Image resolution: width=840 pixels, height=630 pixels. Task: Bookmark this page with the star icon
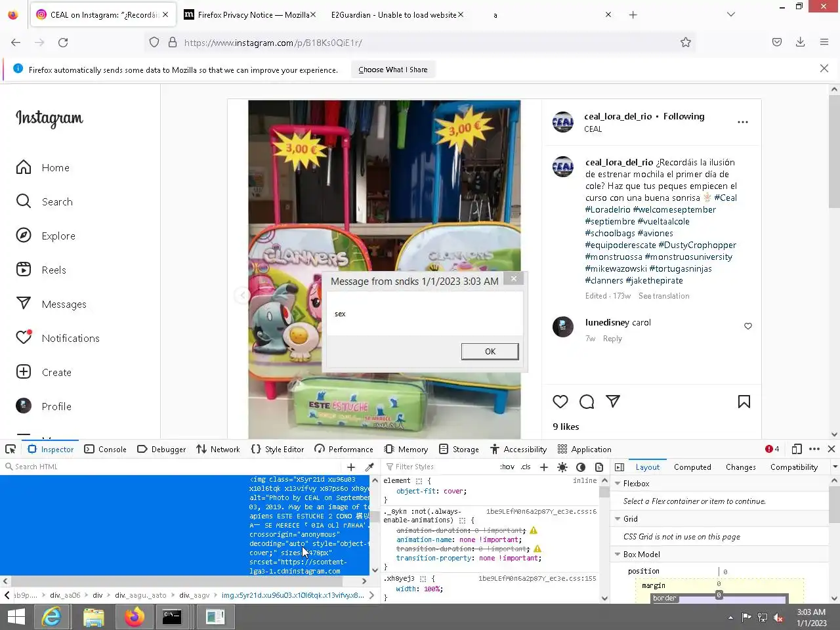[x=686, y=43]
